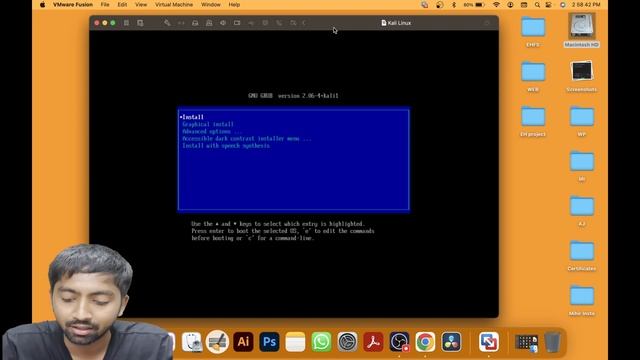Image resolution: width=640 pixels, height=360 pixels.
Task: Open Control Center in menu bar
Action: 549,5
